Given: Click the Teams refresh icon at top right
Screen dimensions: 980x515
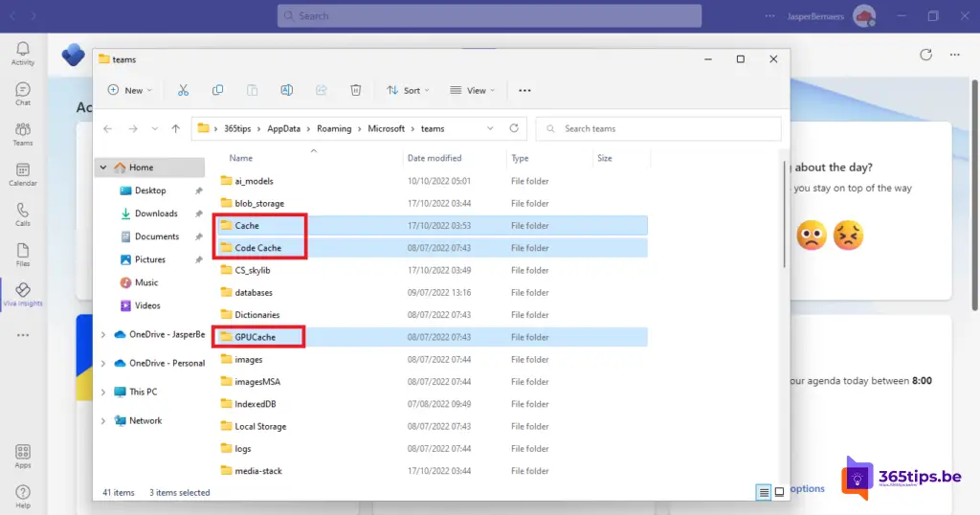Looking at the screenshot, I should 925,55.
